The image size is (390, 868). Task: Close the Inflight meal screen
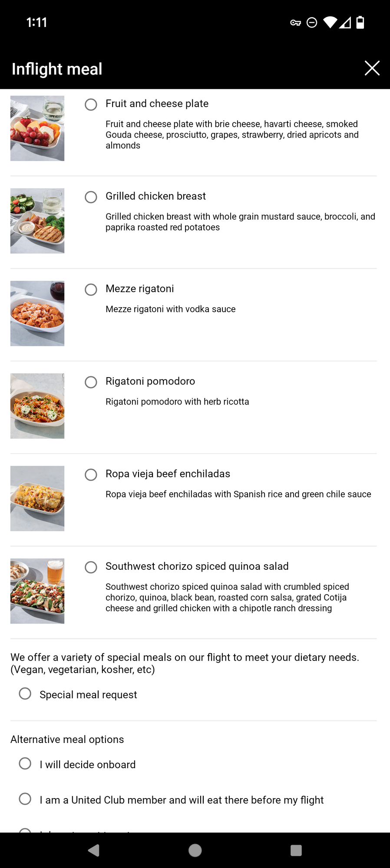click(x=372, y=68)
